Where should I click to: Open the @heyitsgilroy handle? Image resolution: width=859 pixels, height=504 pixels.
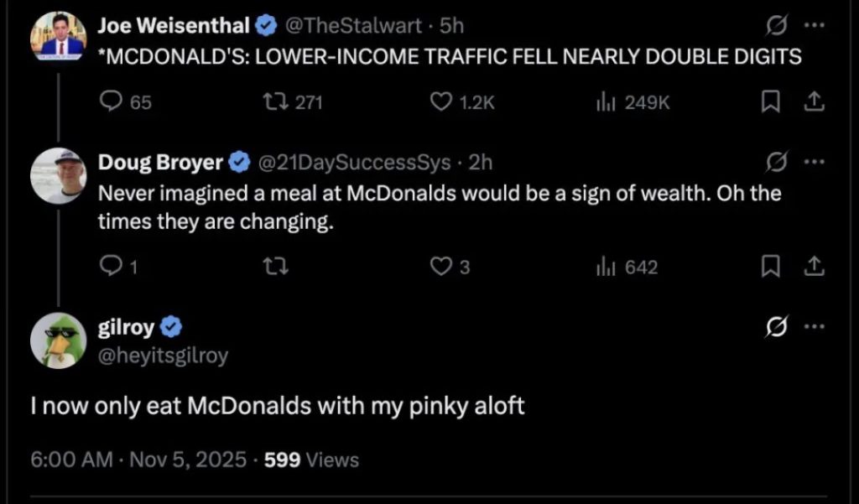164,356
